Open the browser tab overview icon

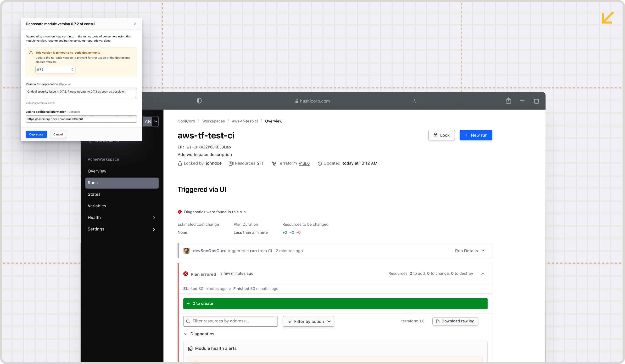[535, 101]
